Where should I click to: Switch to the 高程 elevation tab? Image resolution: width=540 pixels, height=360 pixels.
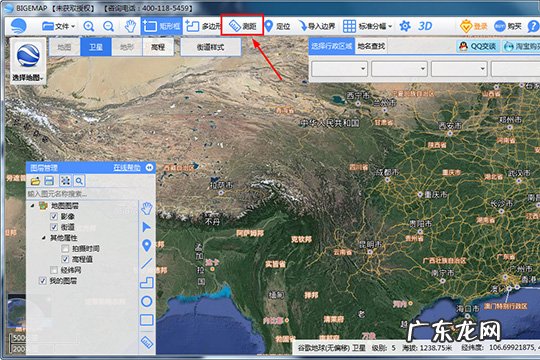pos(158,47)
